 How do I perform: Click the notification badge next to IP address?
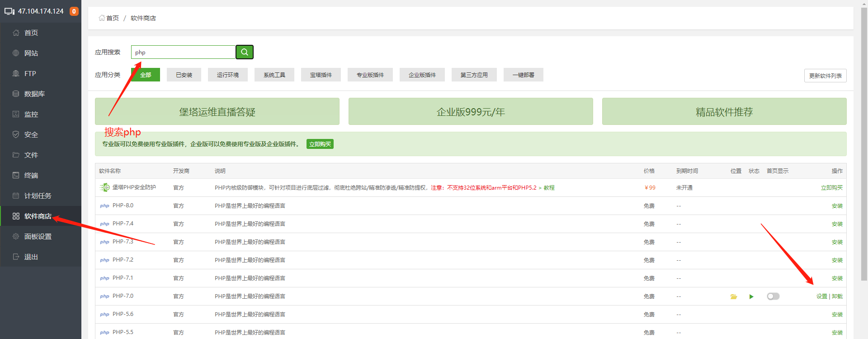(x=74, y=11)
